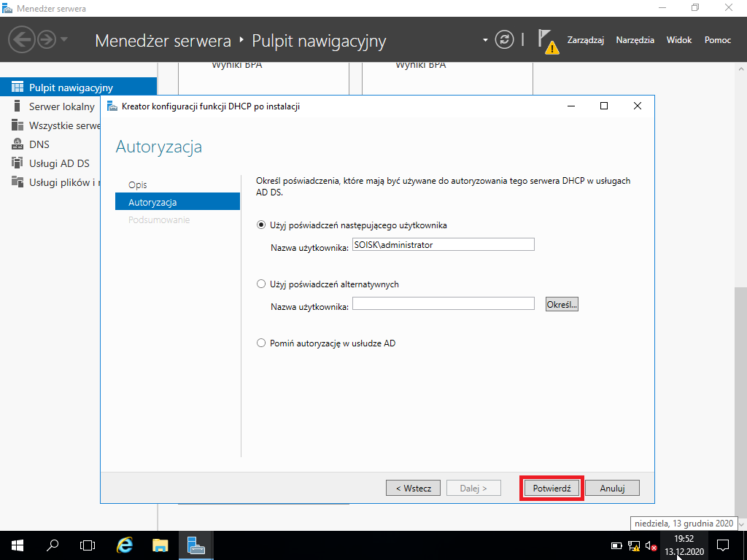Launch Internet Explorer from the taskbar
747x560 pixels.
pyautogui.click(x=124, y=545)
